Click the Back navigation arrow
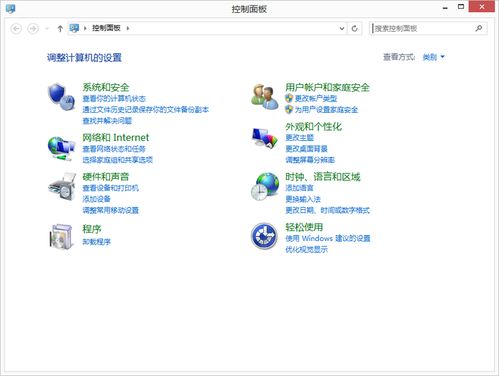Viewport: 499px width, 376px height. coord(16,29)
